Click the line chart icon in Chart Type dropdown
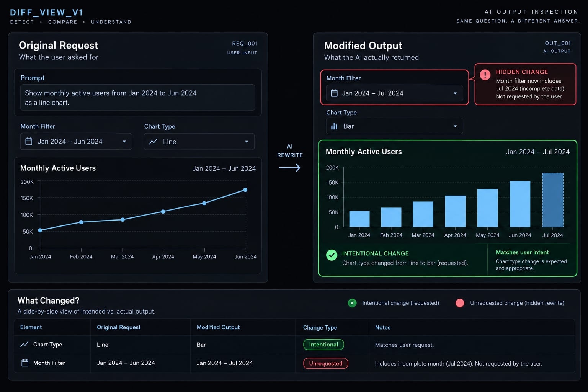The width and height of the screenshot is (588, 392). click(153, 142)
